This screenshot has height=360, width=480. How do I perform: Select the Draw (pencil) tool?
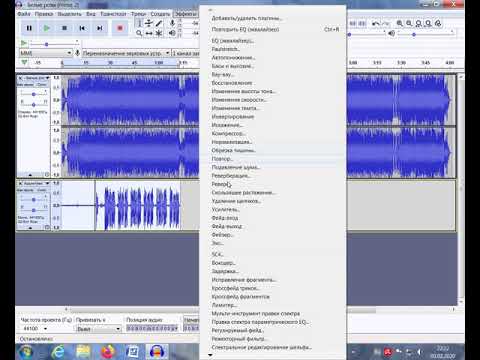click(x=159, y=23)
